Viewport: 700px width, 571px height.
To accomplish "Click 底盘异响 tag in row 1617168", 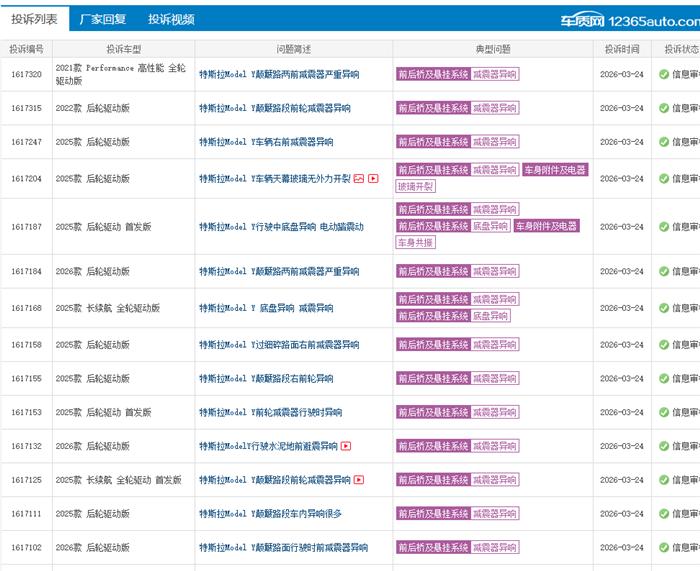I will click(490, 316).
